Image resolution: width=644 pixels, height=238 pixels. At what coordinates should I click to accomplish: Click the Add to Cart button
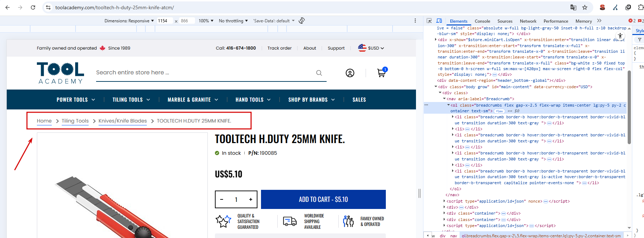(323, 199)
